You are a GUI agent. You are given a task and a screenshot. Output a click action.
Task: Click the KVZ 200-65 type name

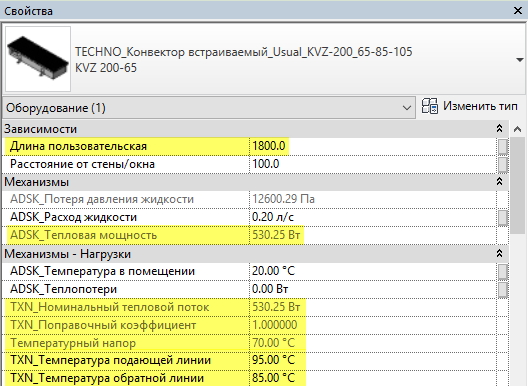[x=106, y=68]
